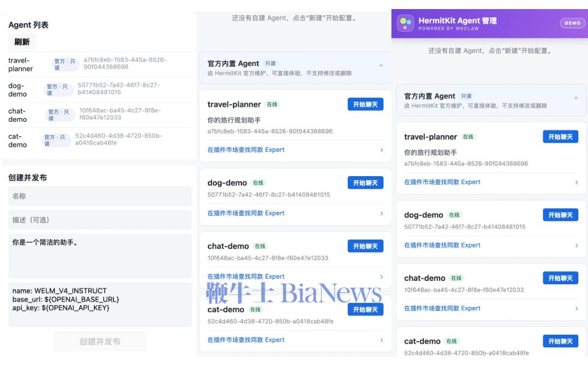The image size is (588, 367).
Task: Click chevron arrow on chat-demo card, middle panel
Action: [382, 276]
